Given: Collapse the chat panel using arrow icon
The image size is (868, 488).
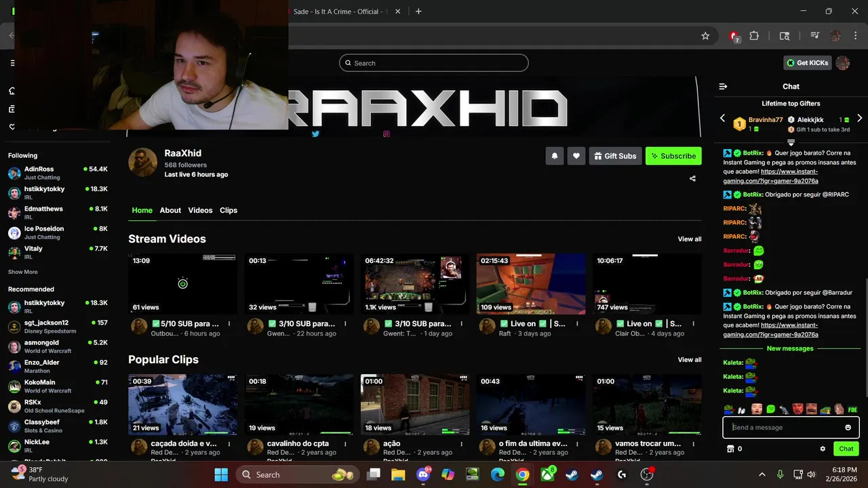Looking at the screenshot, I should click(x=723, y=87).
